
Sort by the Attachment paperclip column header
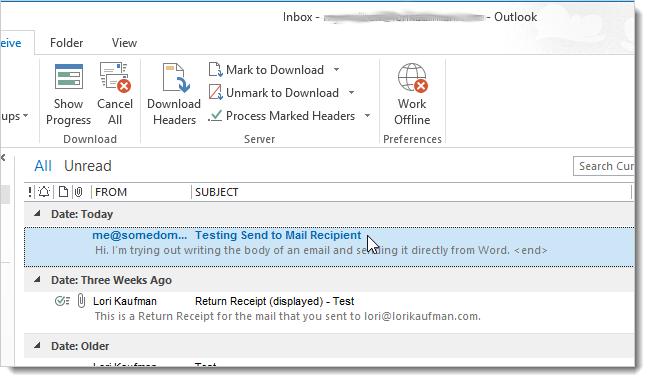click(78, 192)
